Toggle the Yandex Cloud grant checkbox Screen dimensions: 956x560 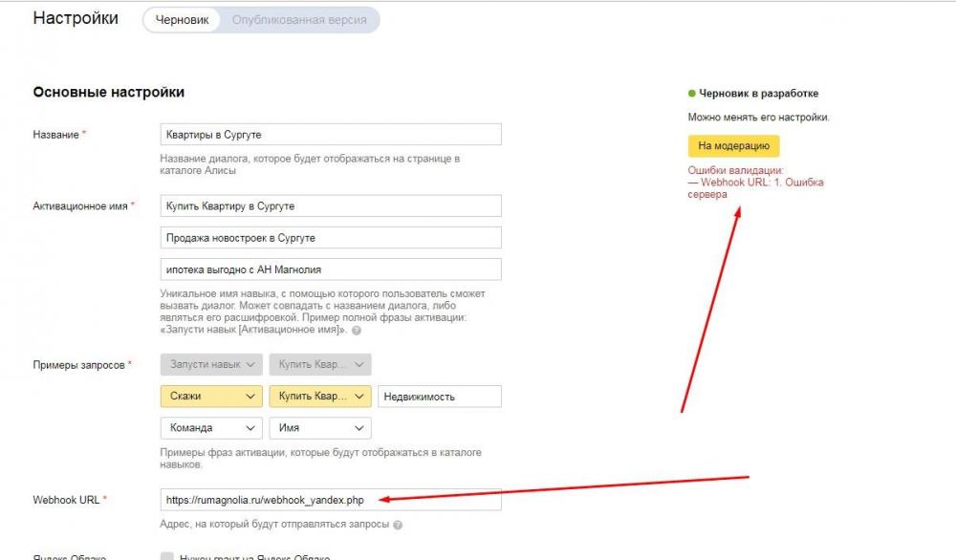click(166, 556)
